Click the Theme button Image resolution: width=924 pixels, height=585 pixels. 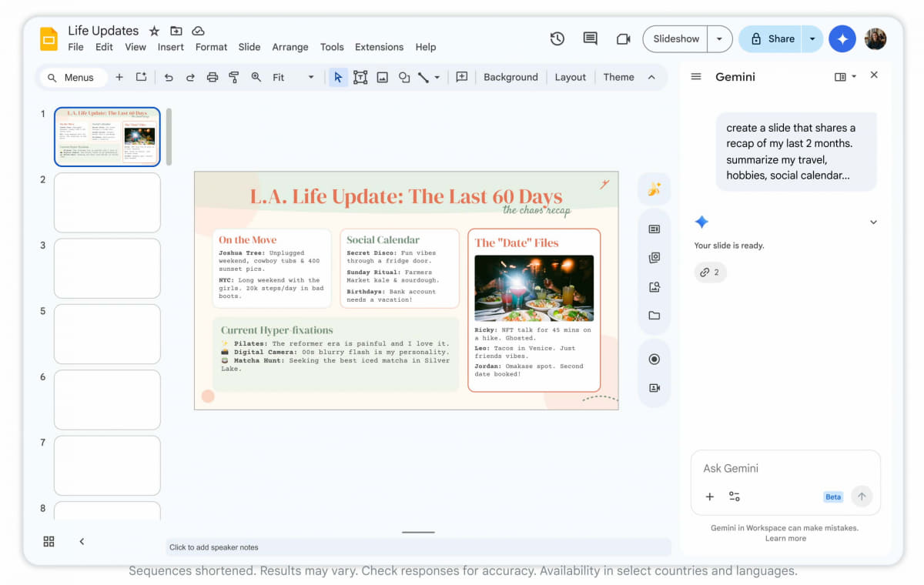pos(618,77)
